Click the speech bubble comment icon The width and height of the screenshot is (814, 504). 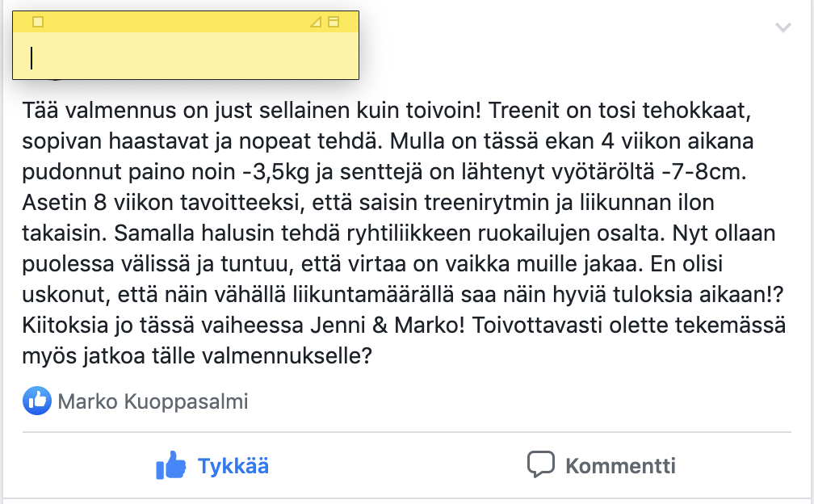click(x=541, y=464)
